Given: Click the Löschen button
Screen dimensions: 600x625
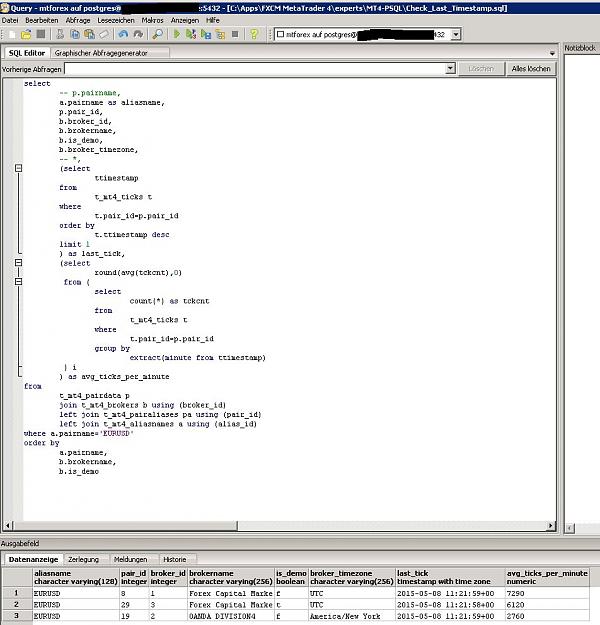Looking at the screenshot, I should [481, 69].
